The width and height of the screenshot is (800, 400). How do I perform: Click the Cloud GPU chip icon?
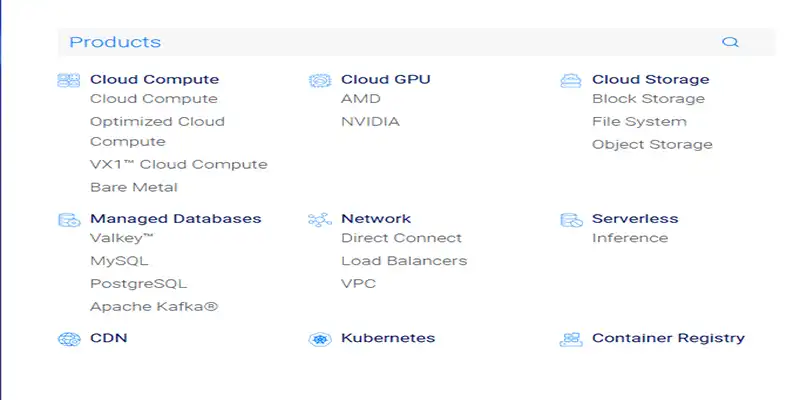[x=320, y=80]
